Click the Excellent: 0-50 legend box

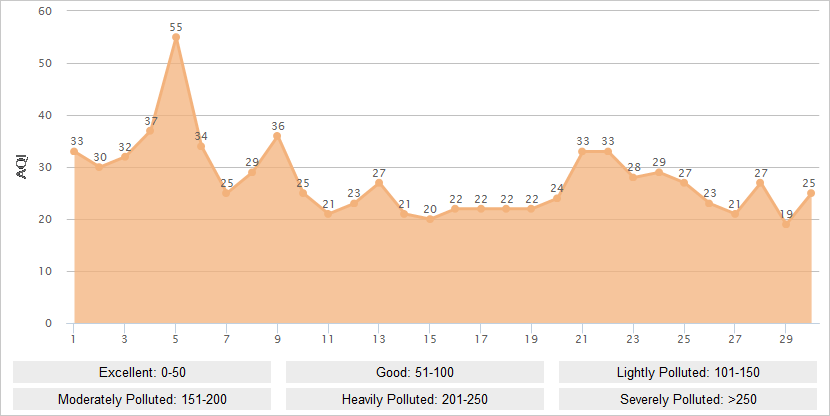click(x=142, y=372)
